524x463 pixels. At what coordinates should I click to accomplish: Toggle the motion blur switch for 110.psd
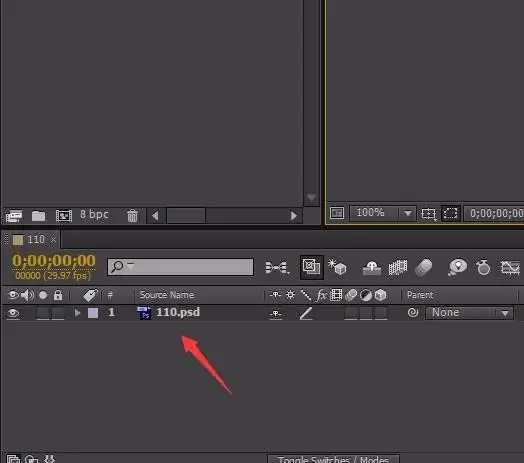(351, 313)
